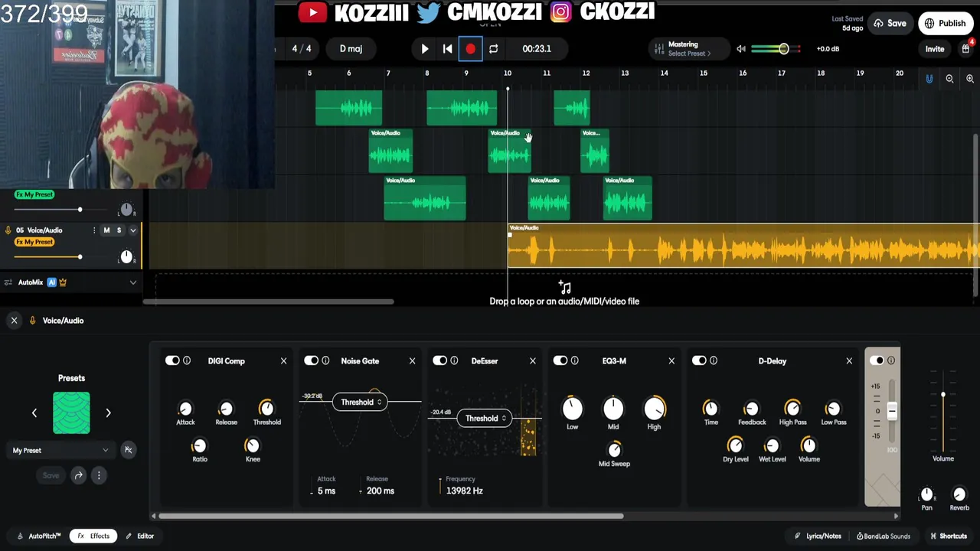Open the Editor tab
Image resolution: width=980 pixels, height=551 pixels.
(x=140, y=536)
